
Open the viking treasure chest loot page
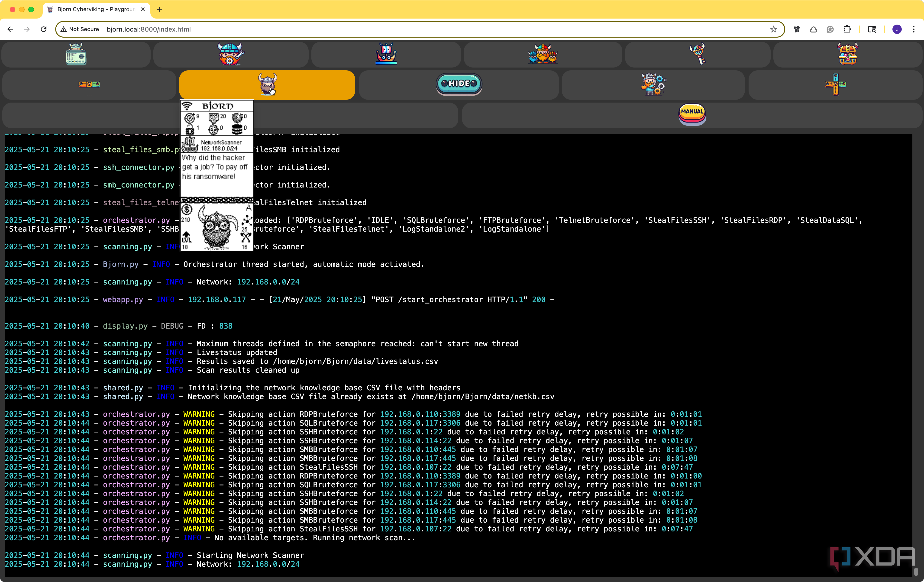pyautogui.click(x=848, y=54)
